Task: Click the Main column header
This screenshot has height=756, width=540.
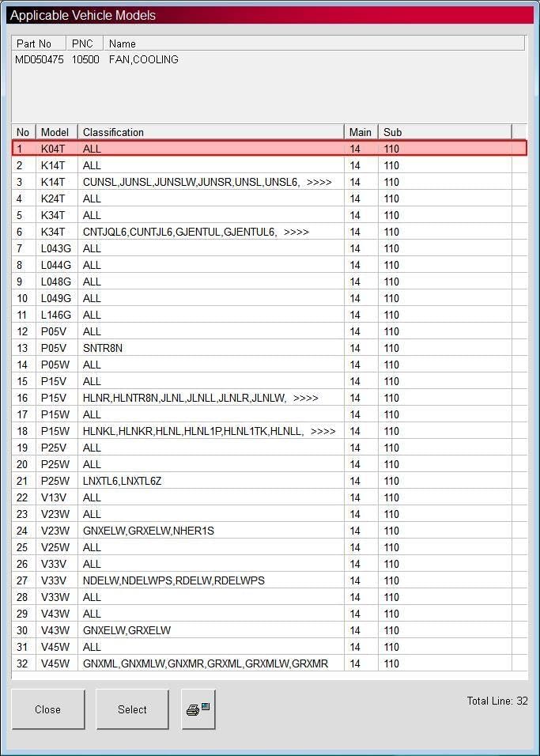Action: [x=361, y=132]
